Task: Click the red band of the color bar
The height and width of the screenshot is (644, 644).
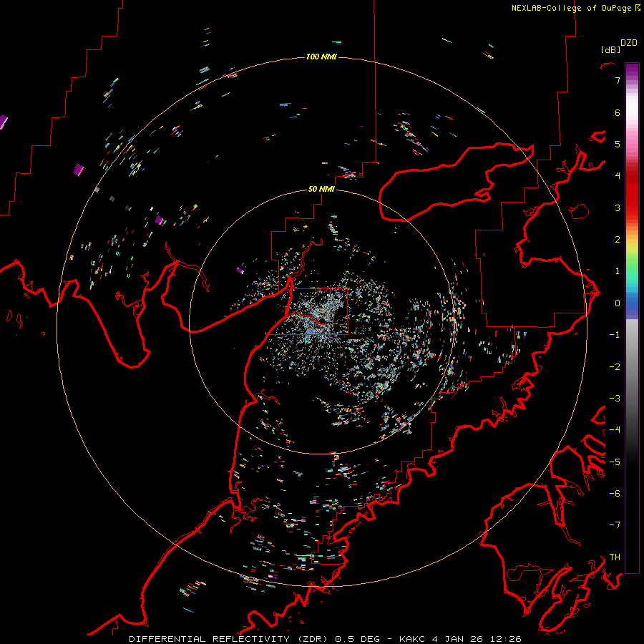Action: pyautogui.click(x=632, y=195)
